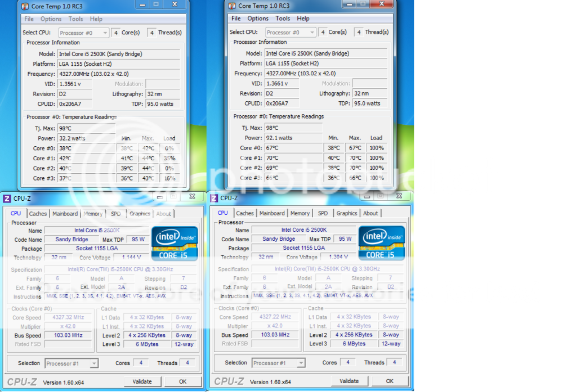This screenshot has height=392, width=576.
Task: Switch to Caches tab in 1.144 V CPU-Z
Action: click(x=38, y=214)
